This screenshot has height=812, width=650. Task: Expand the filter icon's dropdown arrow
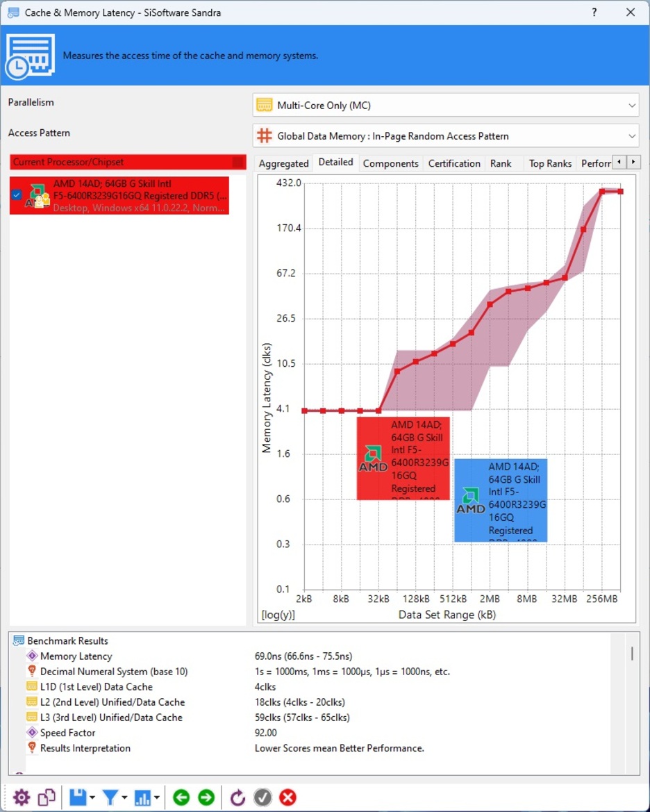[124, 797]
